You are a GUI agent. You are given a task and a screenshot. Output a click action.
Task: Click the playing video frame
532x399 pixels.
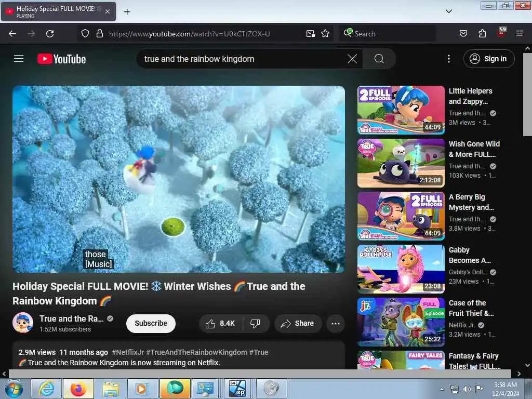tap(179, 179)
